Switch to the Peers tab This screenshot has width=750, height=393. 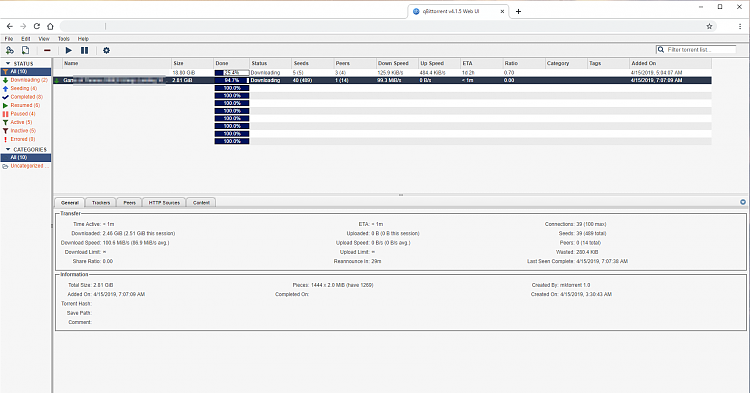coord(130,203)
